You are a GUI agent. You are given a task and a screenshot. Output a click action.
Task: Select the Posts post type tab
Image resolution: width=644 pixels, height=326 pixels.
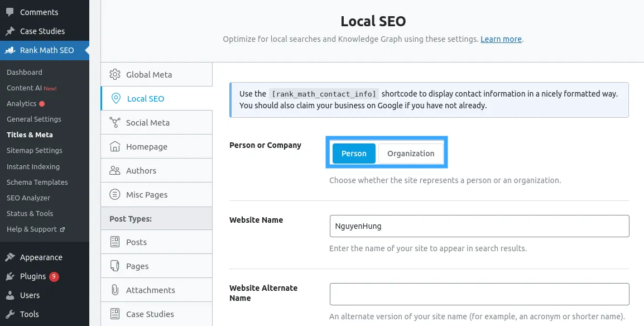pos(156,242)
